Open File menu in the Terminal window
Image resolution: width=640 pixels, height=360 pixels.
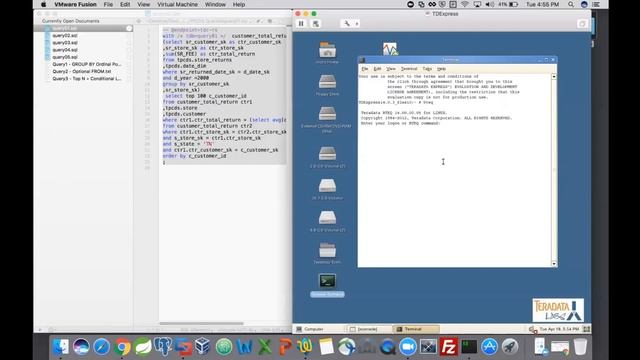tap(365, 69)
